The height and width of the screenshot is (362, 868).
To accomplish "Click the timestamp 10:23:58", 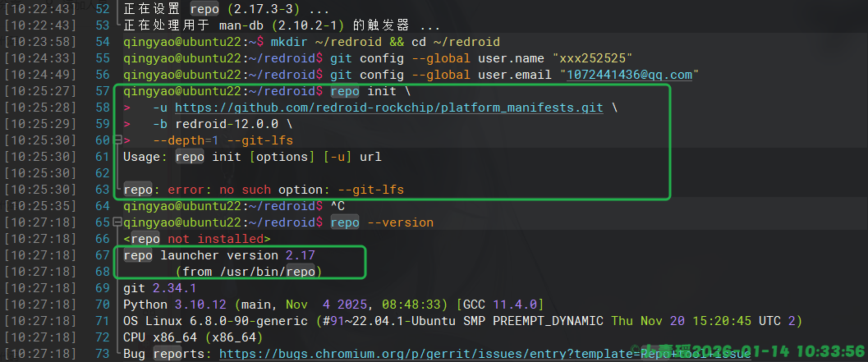I will click(40, 42).
